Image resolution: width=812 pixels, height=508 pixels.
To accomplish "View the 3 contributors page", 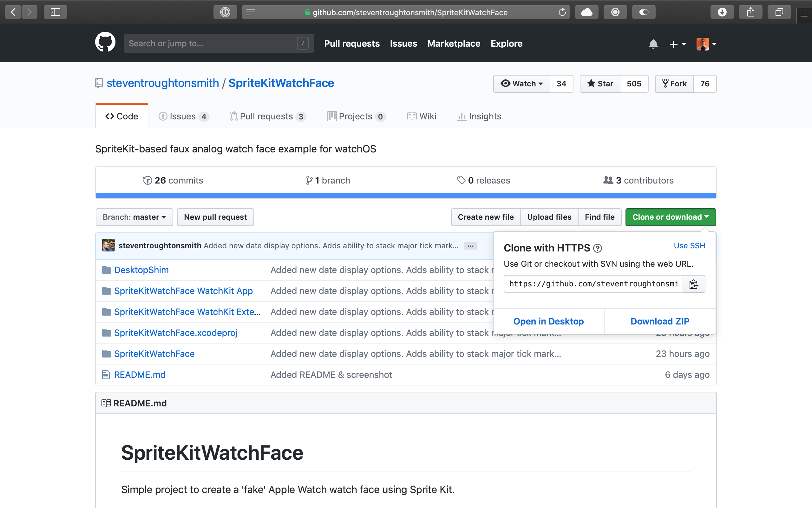I will click(638, 180).
